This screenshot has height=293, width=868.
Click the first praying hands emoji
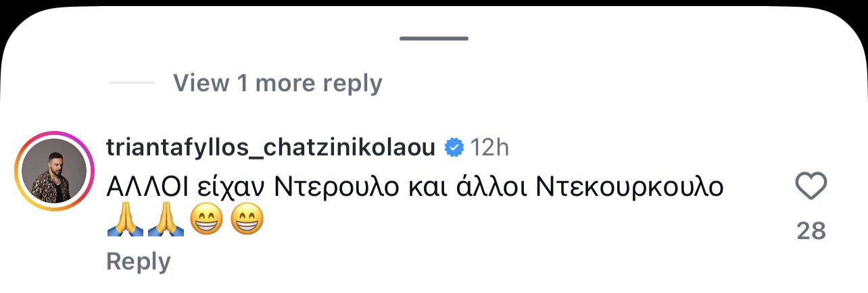[126, 221]
